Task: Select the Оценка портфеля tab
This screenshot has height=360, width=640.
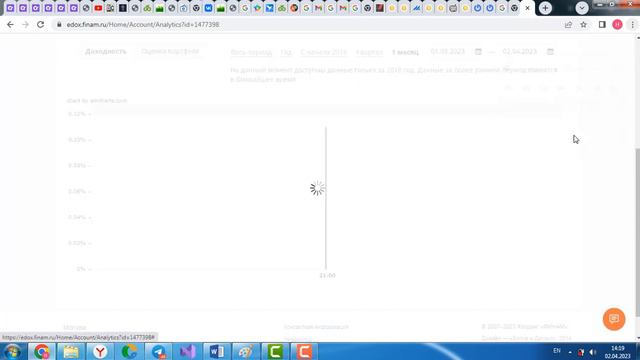Action: click(170, 51)
